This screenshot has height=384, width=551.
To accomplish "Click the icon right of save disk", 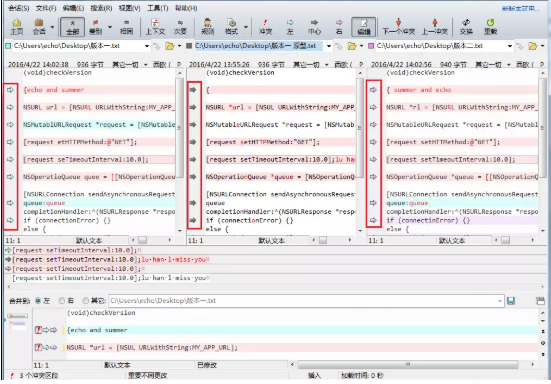I will [x=540, y=301].
